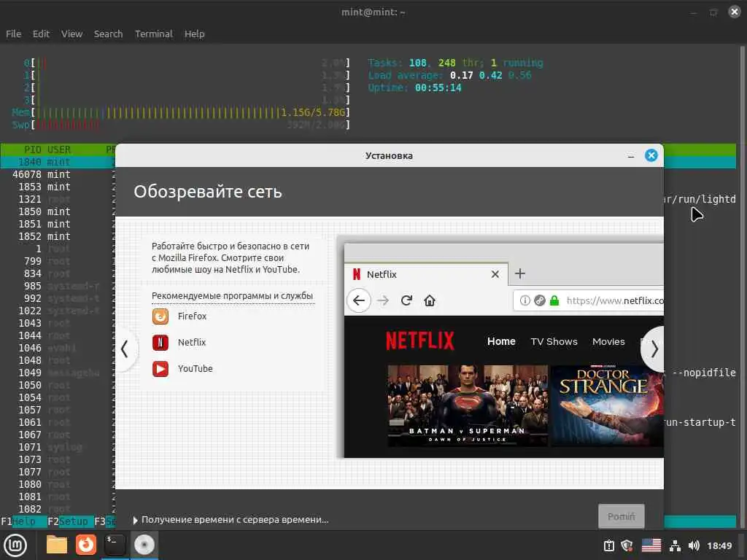
Task: Click the Load average line in htop
Action: coord(449,75)
